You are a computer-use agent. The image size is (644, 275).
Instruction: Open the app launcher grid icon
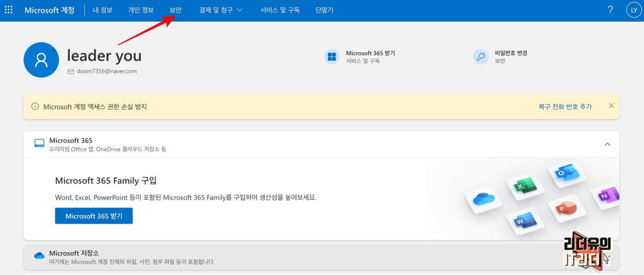click(9, 10)
